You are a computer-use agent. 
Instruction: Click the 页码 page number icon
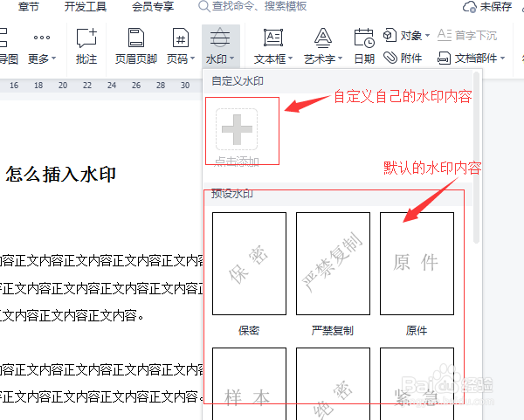click(x=181, y=38)
